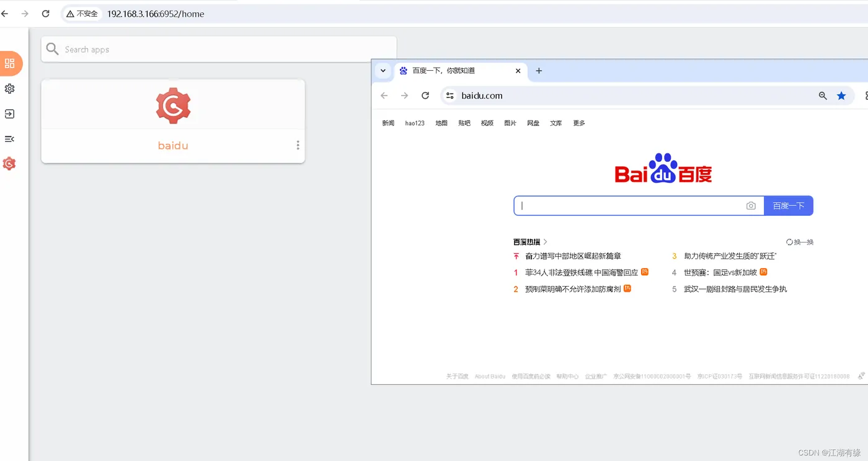Open the 图片 link
868x461 pixels.
click(x=510, y=123)
